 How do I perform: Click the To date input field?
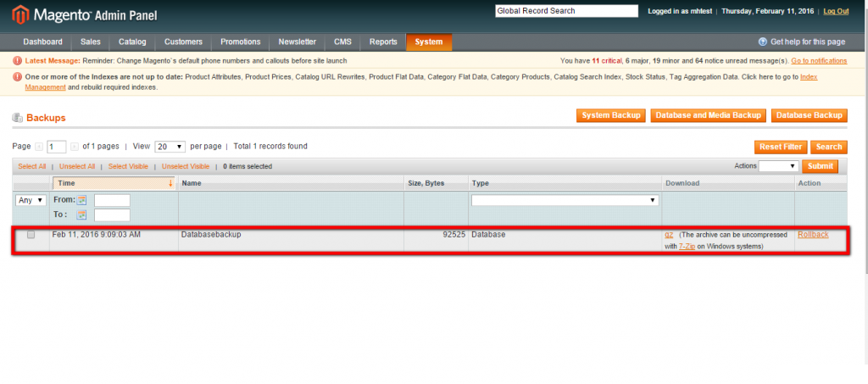coord(113,214)
